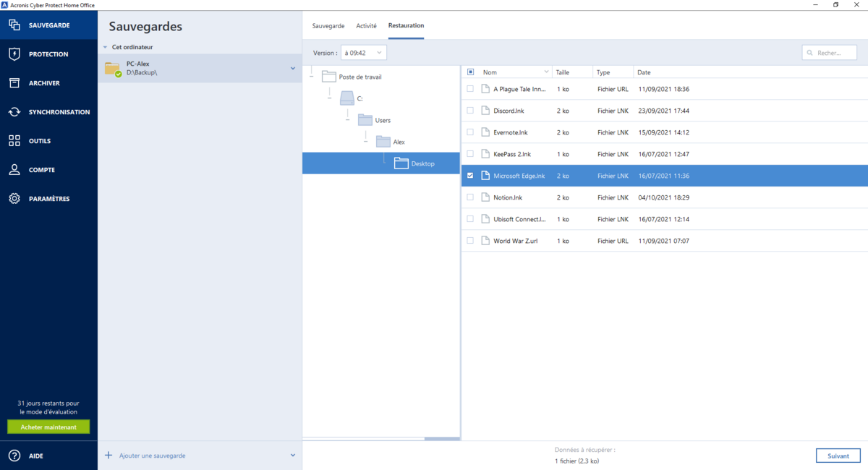
Task: Click Ajouter une sauvegarde link
Action: point(152,456)
